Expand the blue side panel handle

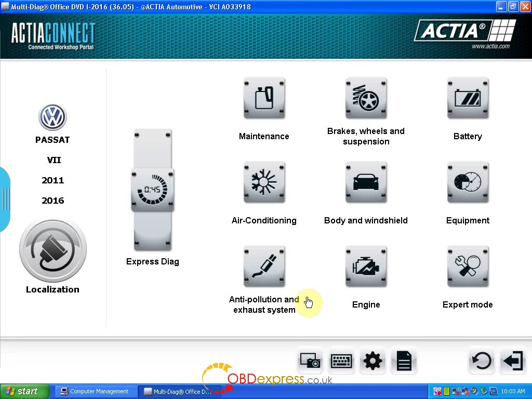click(5, 199)
